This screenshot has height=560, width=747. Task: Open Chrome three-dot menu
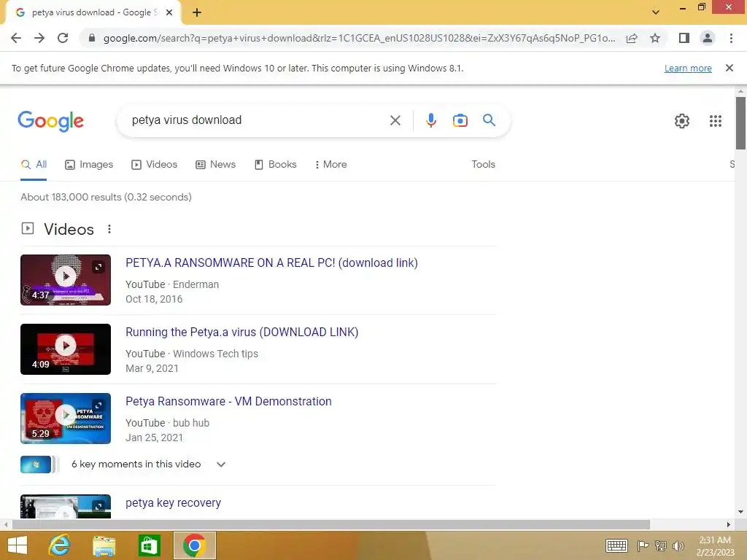tap(731, 38)
